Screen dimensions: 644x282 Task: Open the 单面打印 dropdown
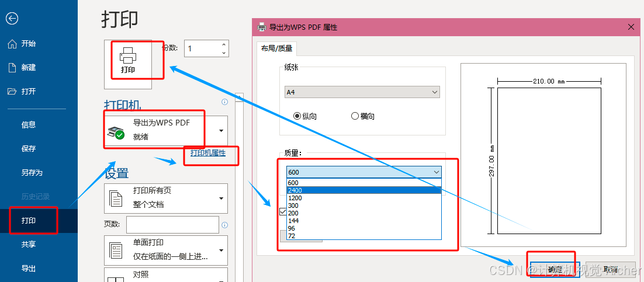click(166, 250)
